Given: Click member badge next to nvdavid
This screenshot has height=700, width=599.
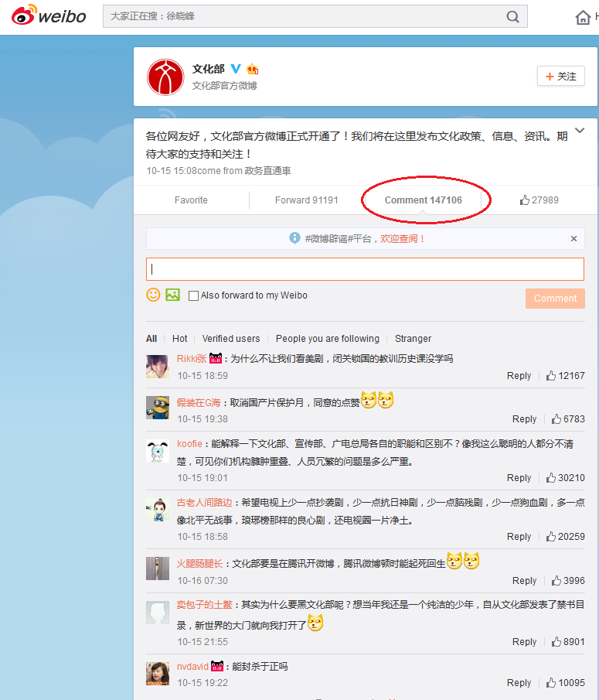Looking at the screenshot, I should [216, 666].
